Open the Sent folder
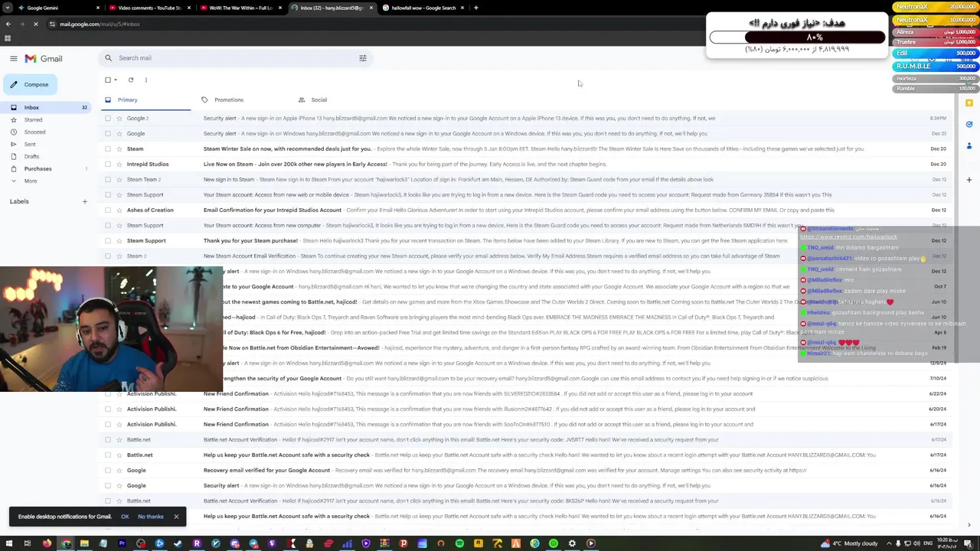 click(30, 145)
